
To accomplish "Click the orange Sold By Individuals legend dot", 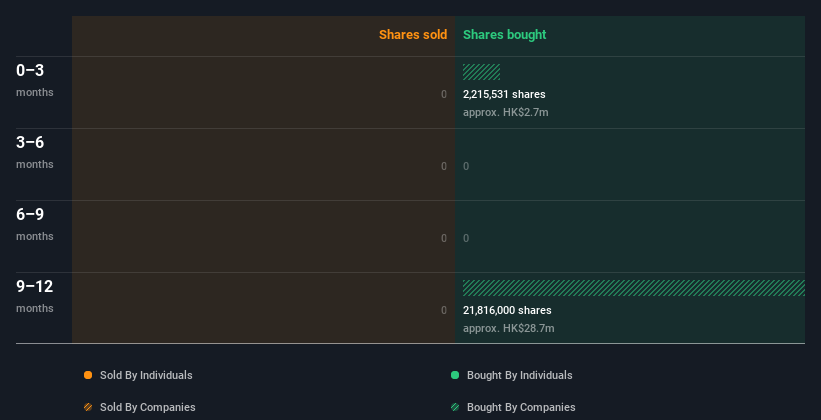I will (x=88, y=375).
